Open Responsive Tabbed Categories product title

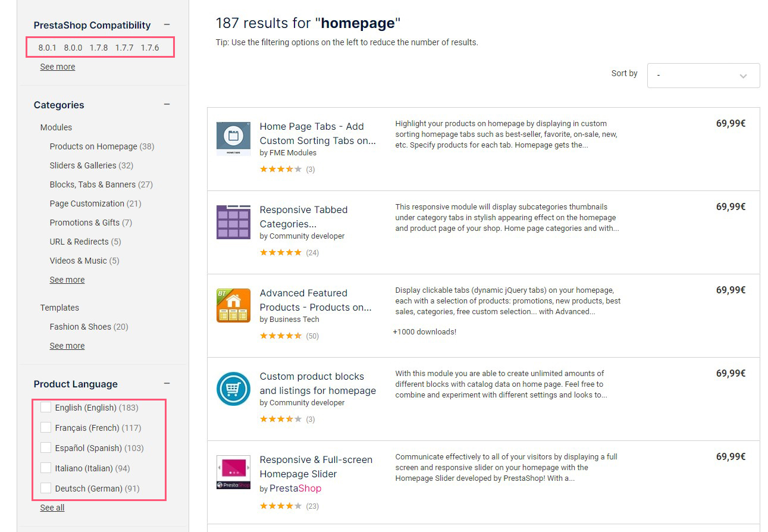pyautogui.click(x=303, y=217)
